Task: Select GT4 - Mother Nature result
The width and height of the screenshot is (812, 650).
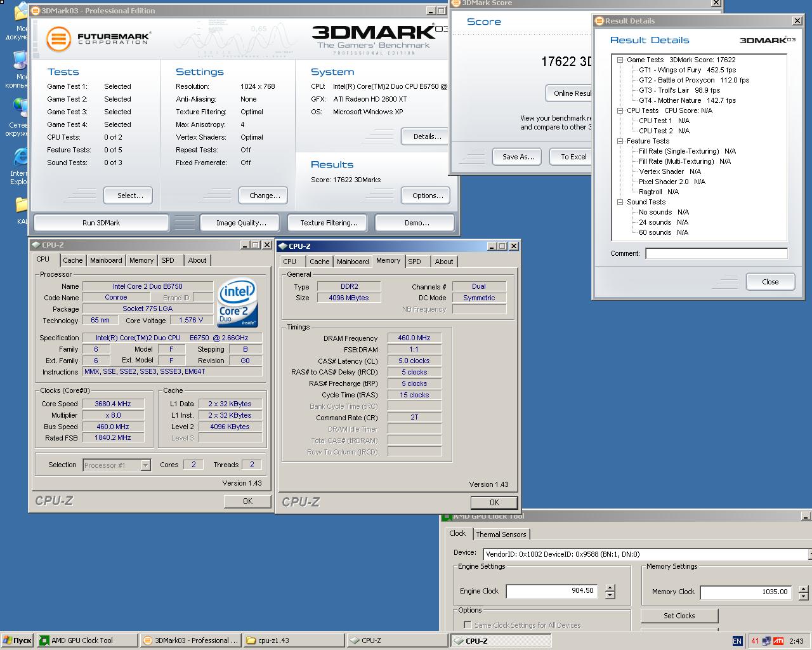Action: 687,100
